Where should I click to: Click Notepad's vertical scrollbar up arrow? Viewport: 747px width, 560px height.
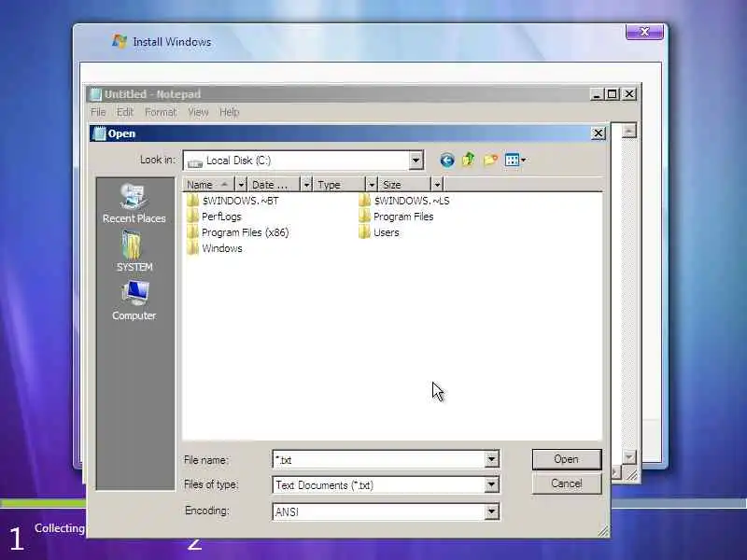point(628,131)
